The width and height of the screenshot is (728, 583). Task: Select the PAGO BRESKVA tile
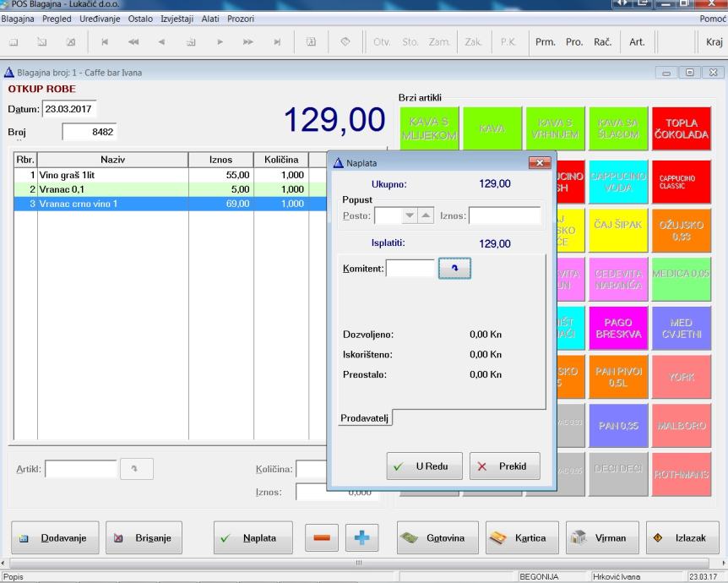pyautogui.click(x=618, y=328)
